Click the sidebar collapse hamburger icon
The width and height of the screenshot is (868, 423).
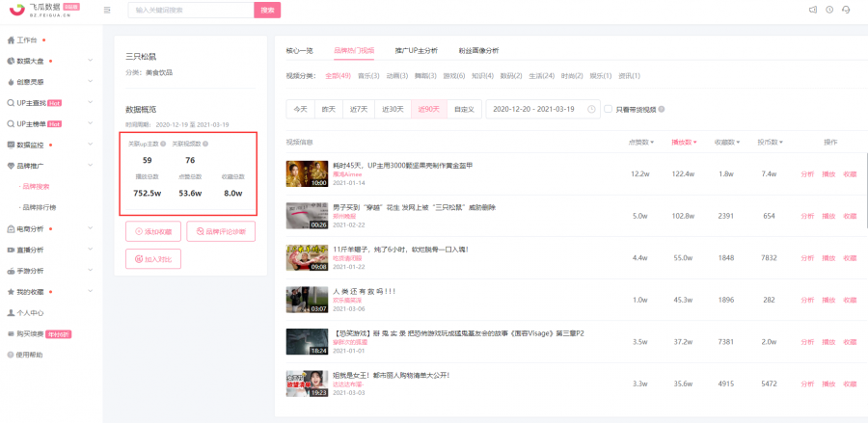coord(107,10)
